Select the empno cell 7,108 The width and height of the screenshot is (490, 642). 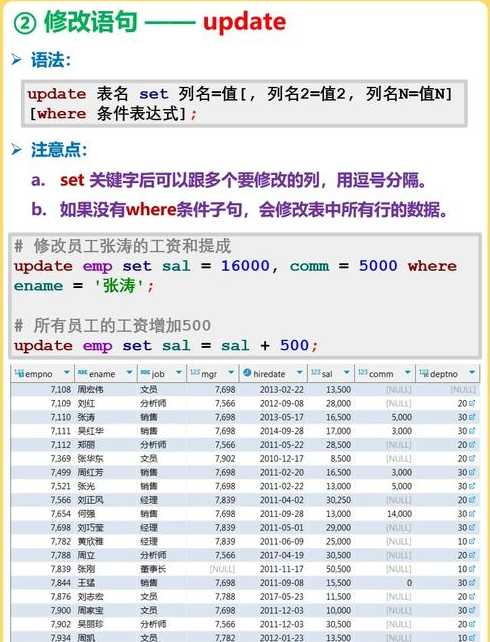click(61, 389)
